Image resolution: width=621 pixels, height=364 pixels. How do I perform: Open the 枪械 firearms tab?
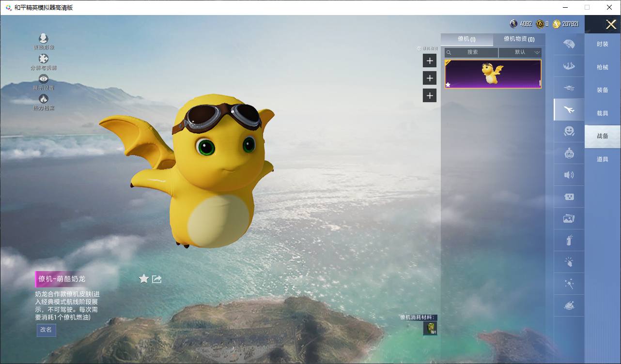click(x=603, y=67)
